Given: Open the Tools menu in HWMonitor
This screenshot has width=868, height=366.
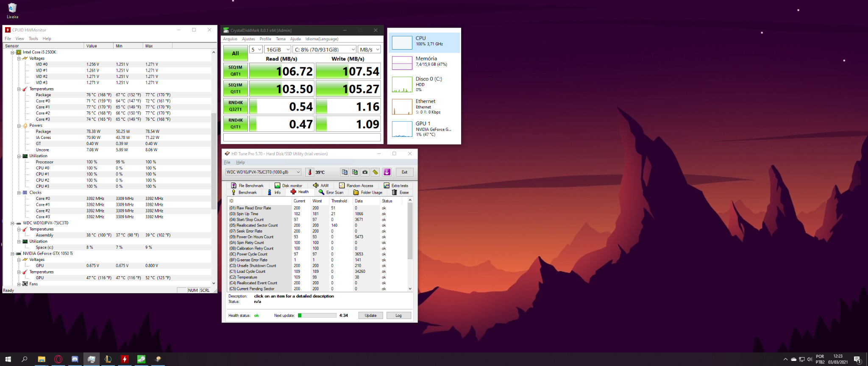Looking at the screenshot, I should coord(33,39).
